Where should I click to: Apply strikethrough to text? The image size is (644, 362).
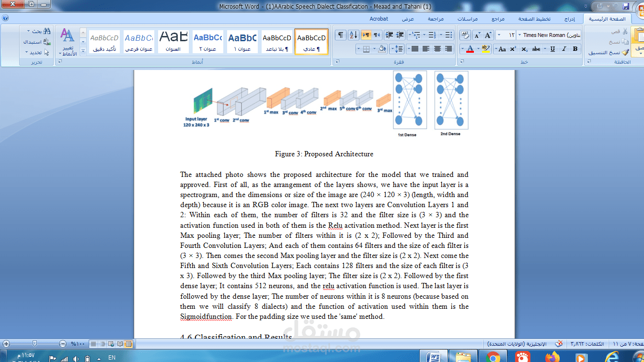click(x=537, y=49)
